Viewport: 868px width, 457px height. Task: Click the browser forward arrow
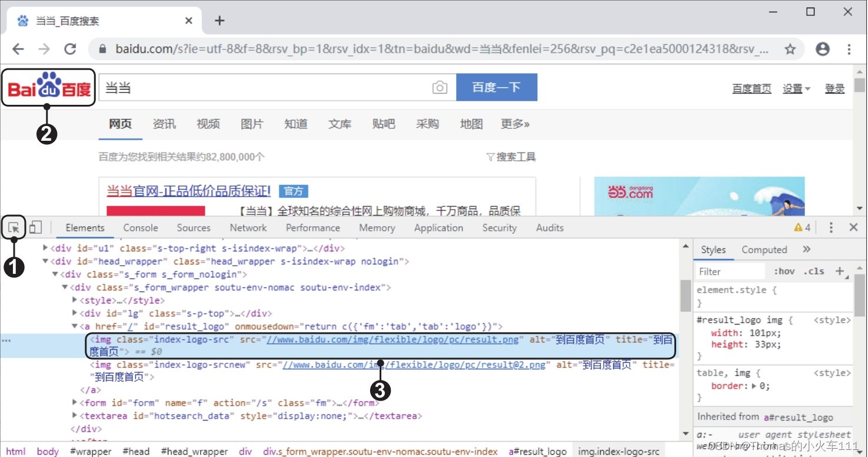(x=44, y=49)
